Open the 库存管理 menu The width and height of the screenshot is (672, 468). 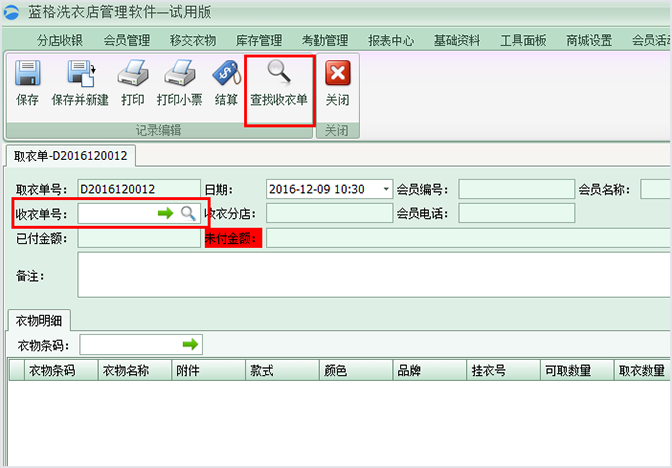pyautogui.click(x=259, y=40)
